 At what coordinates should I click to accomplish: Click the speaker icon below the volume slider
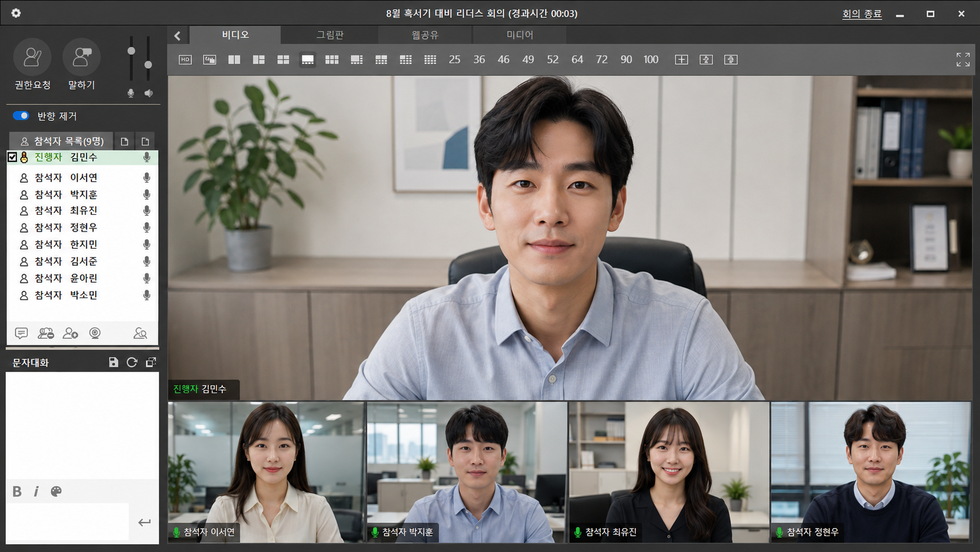click(x=149, y=93)
